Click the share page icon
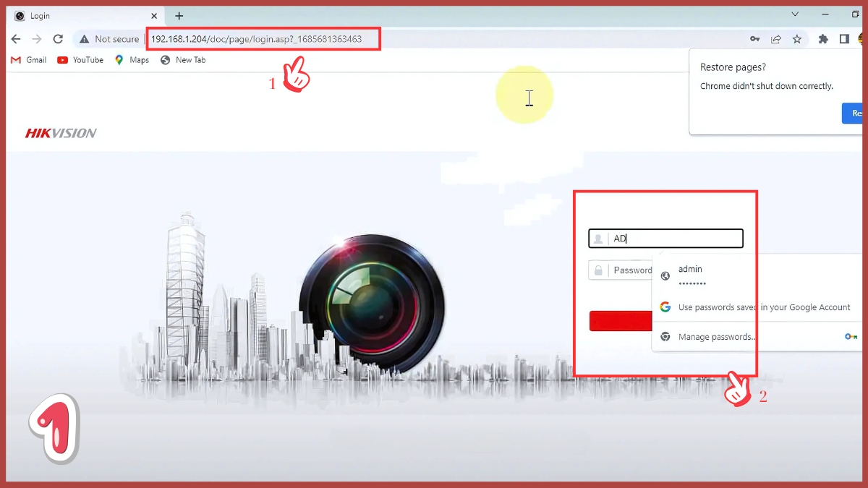This screenshot has width=868, height=488. click(x=776, y=39)
